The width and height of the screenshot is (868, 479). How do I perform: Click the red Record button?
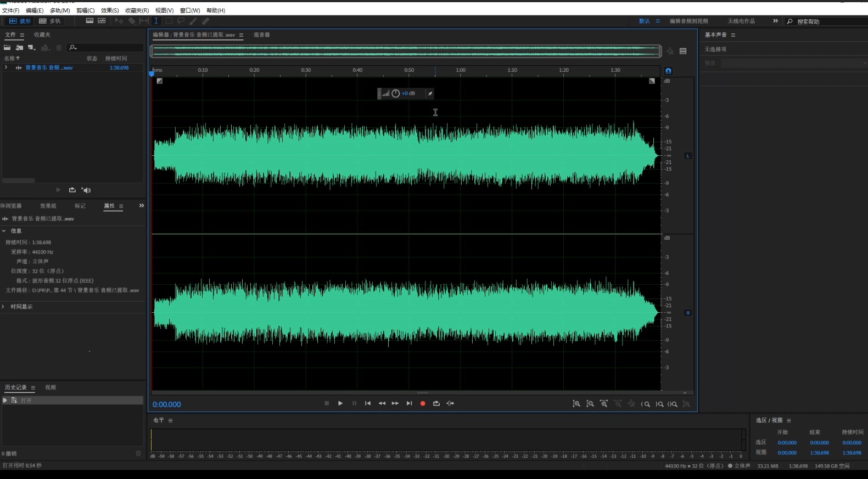pyautogui.click(x=423, y=403)
